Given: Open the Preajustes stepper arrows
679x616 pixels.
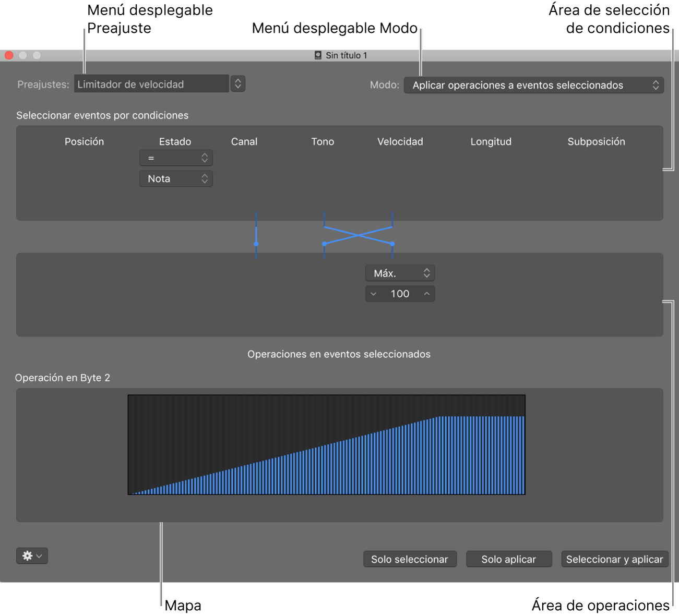Looking at the screenshot, I should point(238,83).
